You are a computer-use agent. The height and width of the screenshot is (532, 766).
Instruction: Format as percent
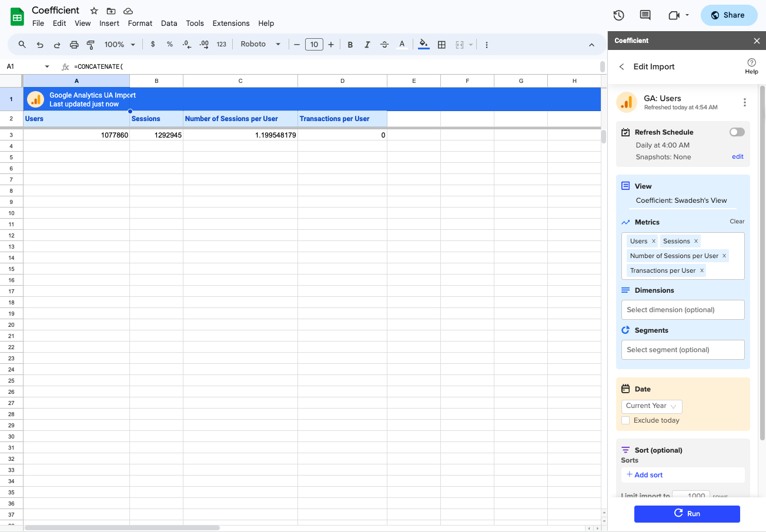coord(170,45)
